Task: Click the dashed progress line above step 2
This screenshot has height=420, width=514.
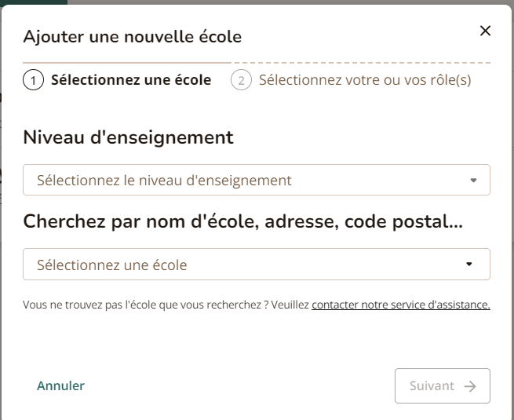Action: coord(361,62)
